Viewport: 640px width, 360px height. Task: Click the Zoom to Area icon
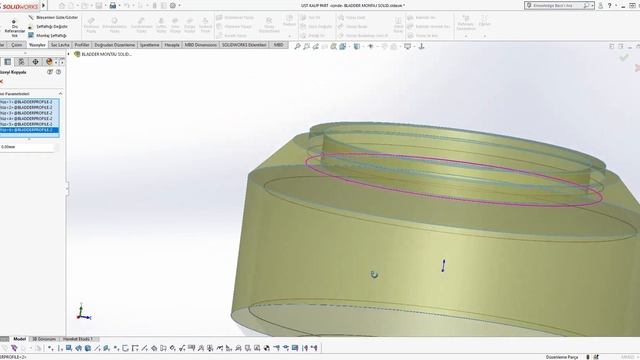pyautogui.click(x=307, y=47)
